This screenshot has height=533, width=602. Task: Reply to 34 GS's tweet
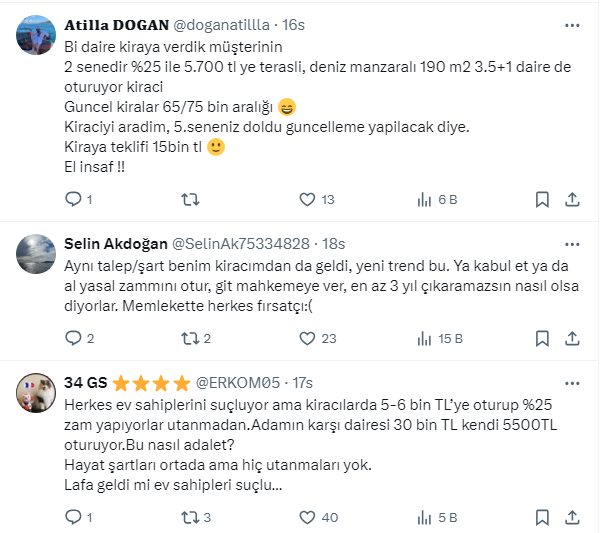(72, 517)
